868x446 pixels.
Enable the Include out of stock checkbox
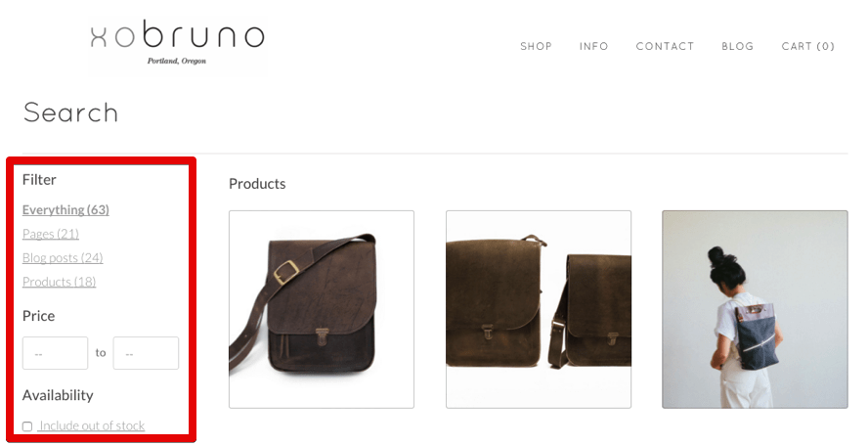(27, 426)
